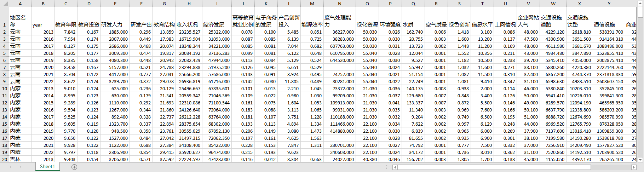This screenshot has height=172, width=644.
Task: Click the 经济发展 header cell
Action: tap(217, 18)
